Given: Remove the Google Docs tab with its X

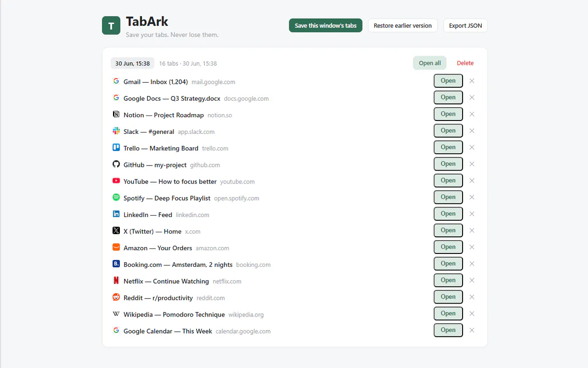Looking at the screenshot, I should point(472,98).
